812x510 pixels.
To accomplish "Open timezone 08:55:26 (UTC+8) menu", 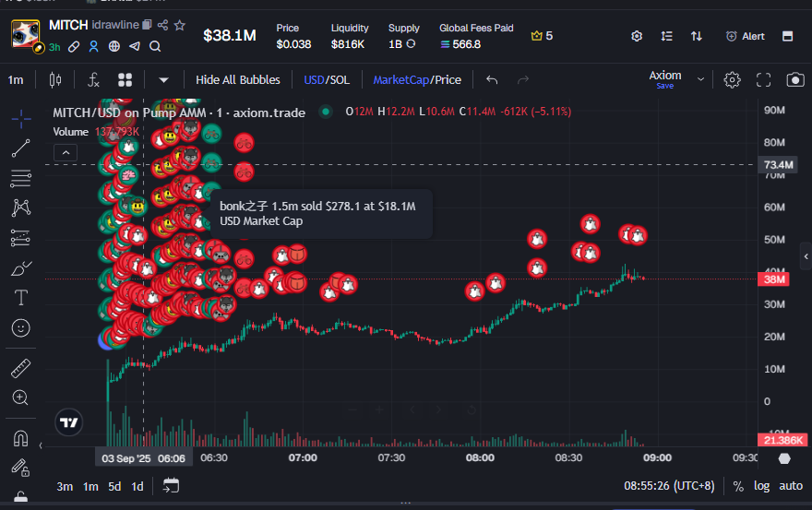I will (x=669, y=486).
